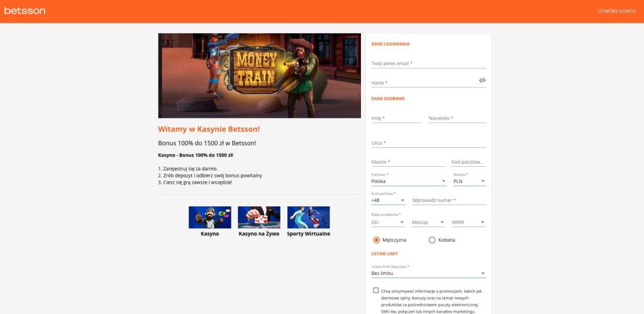
Task: Click the betsson logo
Action: click(x=25, y=11)
